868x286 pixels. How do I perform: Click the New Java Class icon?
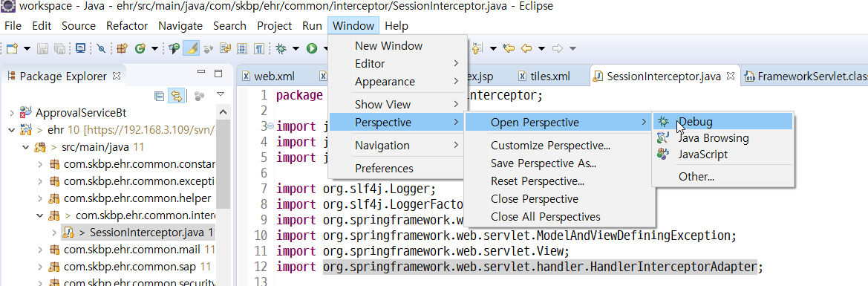140,48
